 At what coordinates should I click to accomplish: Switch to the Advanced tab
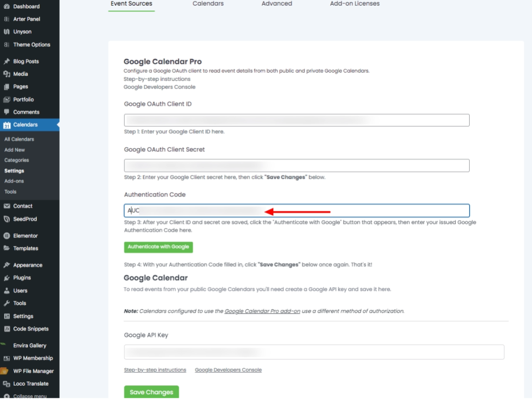(276, 3)
